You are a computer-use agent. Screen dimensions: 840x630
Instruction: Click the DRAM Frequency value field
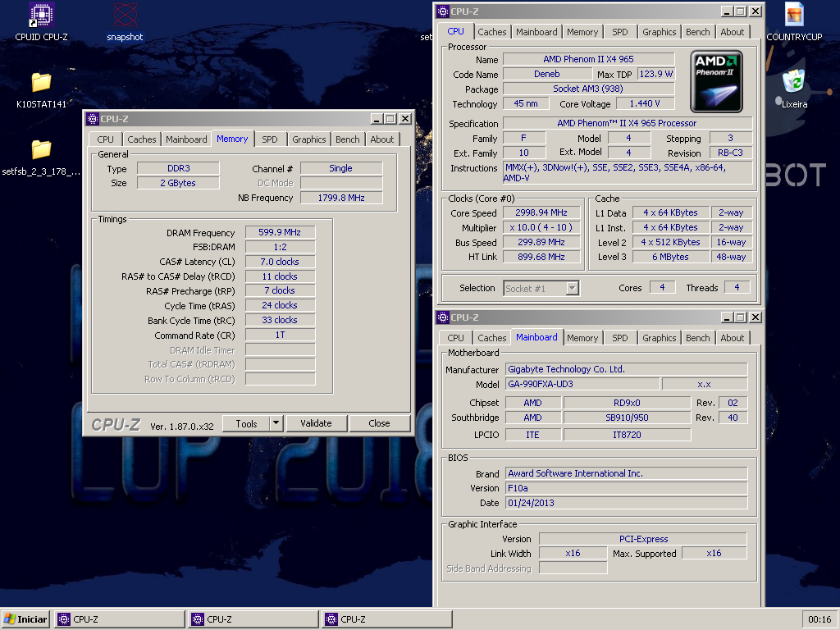point(280,233)
